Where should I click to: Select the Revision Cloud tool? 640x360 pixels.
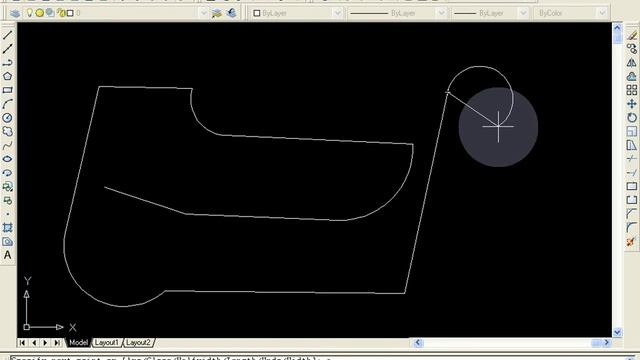pos(7,131)
